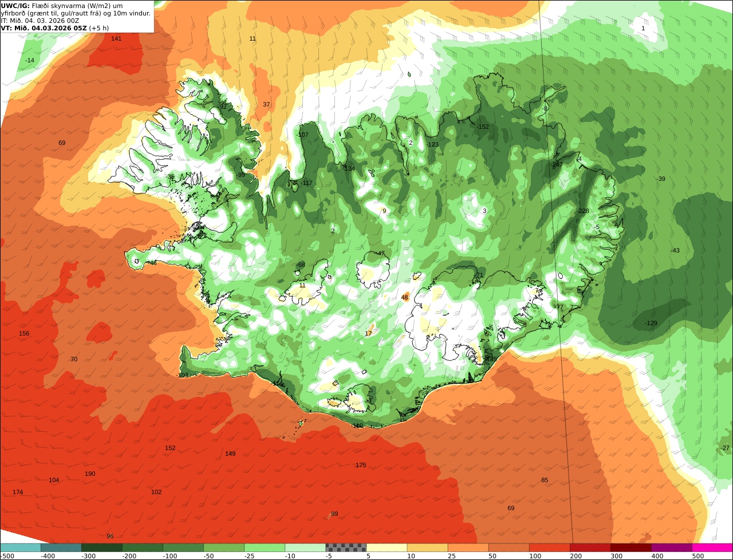733x560 pixels.
Task: Click the value 48 on the orange spot
Action: [404, 297]
